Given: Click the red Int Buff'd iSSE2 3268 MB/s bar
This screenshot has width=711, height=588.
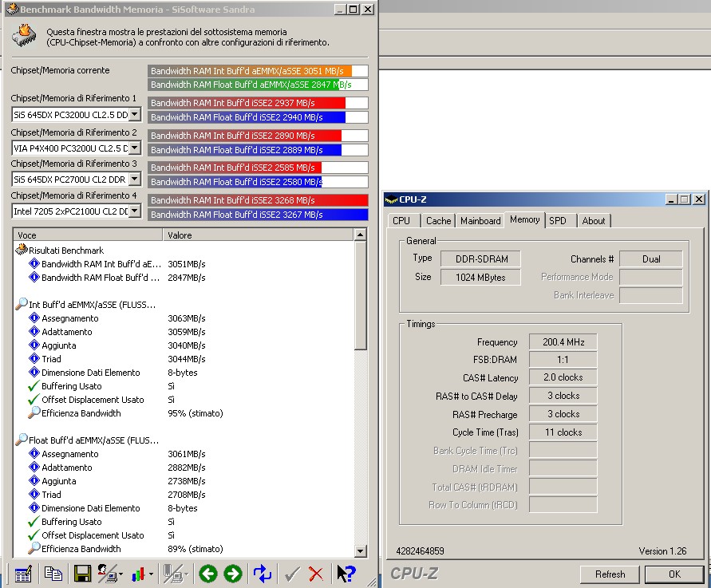Looking at the screenshot, I should (x=258, y=200).
